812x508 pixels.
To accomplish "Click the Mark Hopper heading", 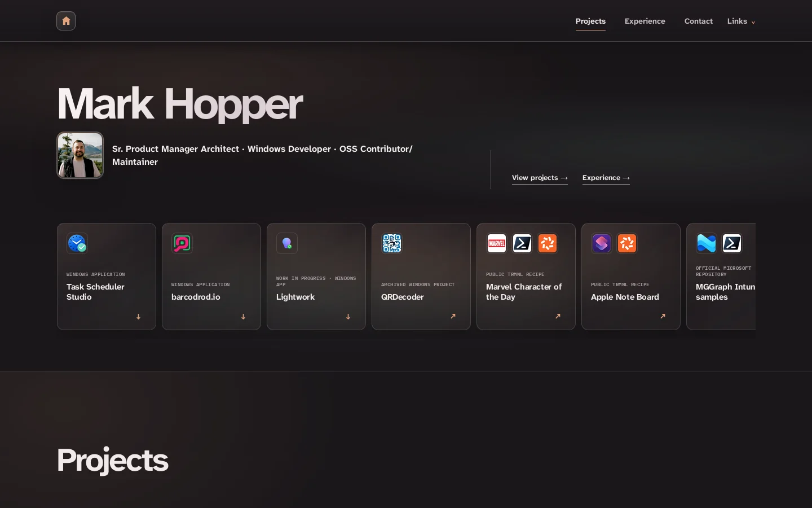I will coord(180,104).
